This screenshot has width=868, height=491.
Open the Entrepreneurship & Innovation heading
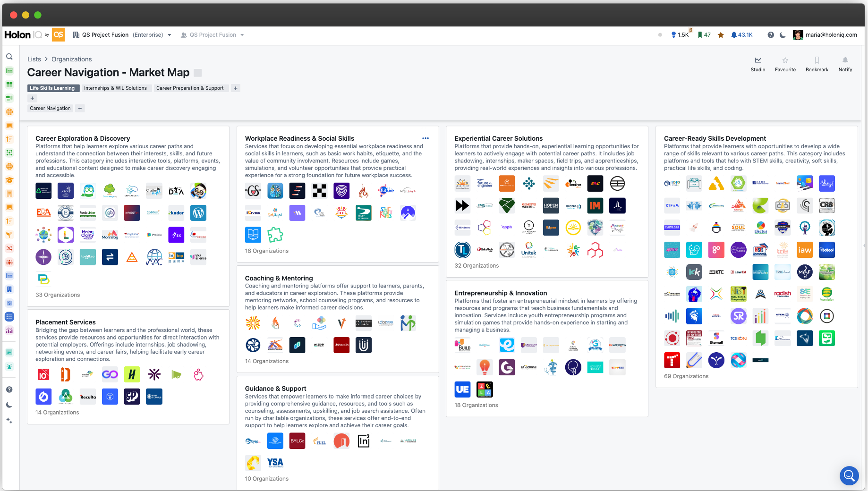(x=501, y=293)
